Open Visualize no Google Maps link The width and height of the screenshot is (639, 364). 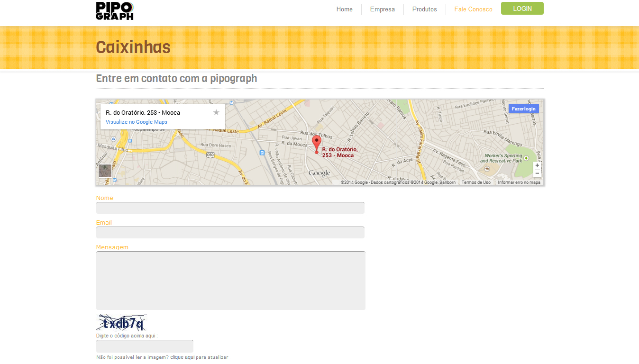click(x=137, y=122)
